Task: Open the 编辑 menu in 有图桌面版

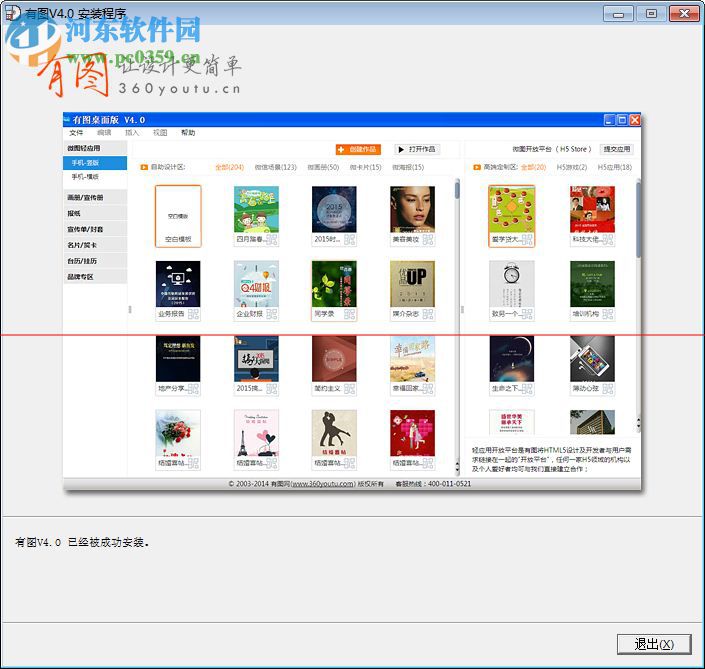Action: point(104,133)
